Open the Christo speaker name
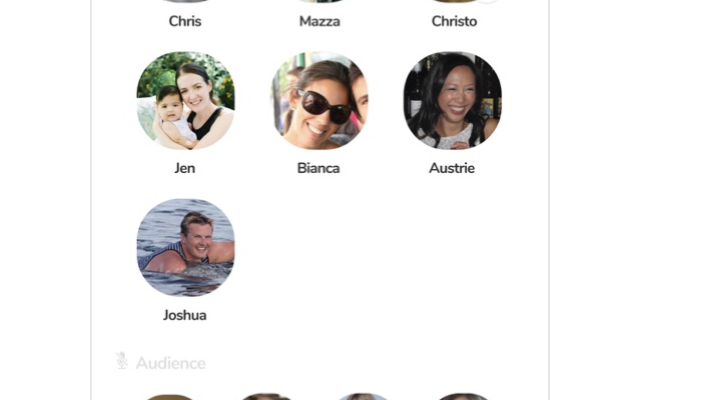 (x=454, y=21)
